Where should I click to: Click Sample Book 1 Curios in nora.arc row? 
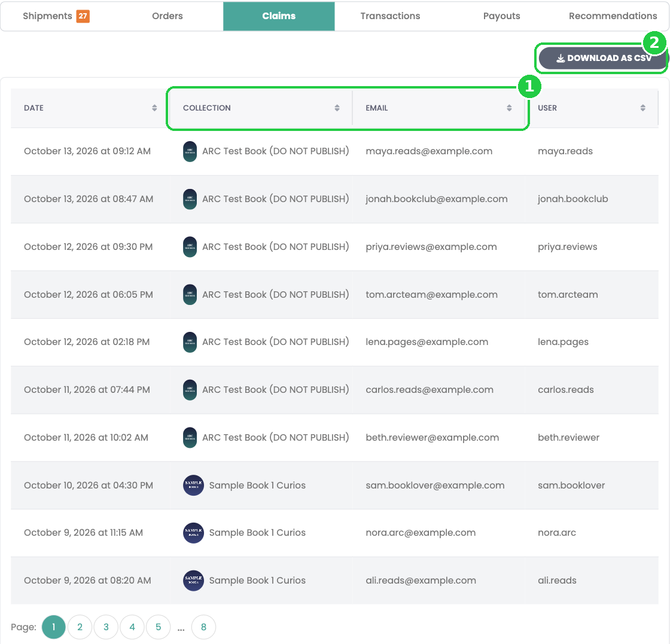(257, 533)
